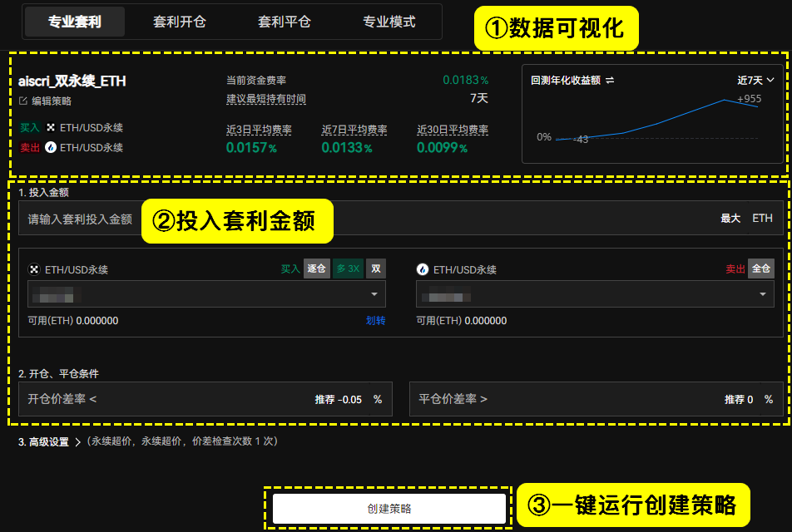This screenshot has height=532, width=792.
Task: Toggle the 多 3X leverage button
Action: tap(348, 268)
